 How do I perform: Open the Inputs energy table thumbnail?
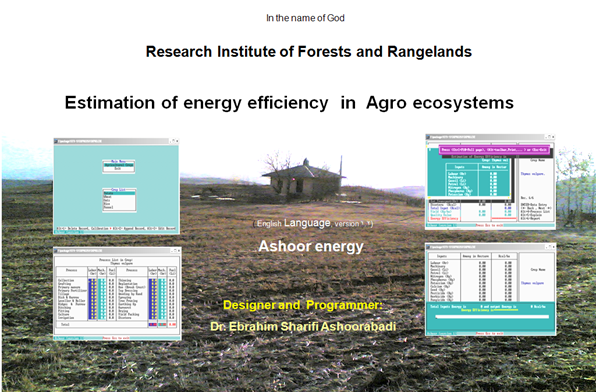click(491, 289)
